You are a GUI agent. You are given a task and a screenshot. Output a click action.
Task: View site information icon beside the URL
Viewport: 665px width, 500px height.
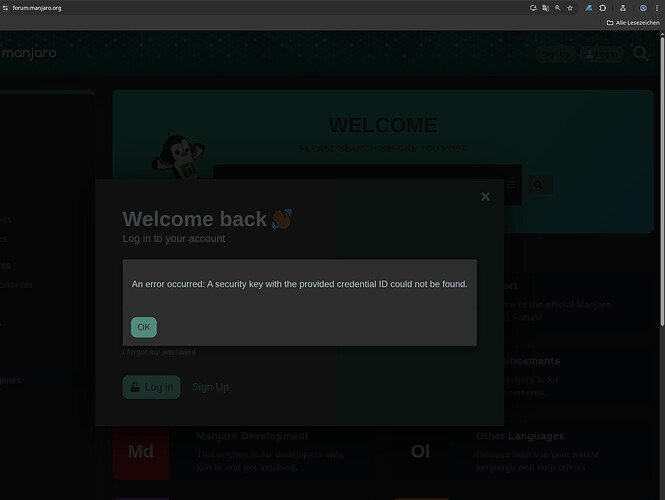[5, 8]
